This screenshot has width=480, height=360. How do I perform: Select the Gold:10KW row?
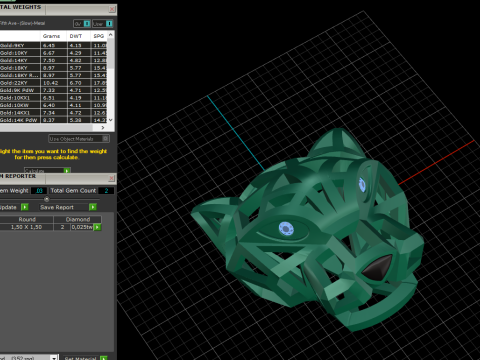point(53,105)
